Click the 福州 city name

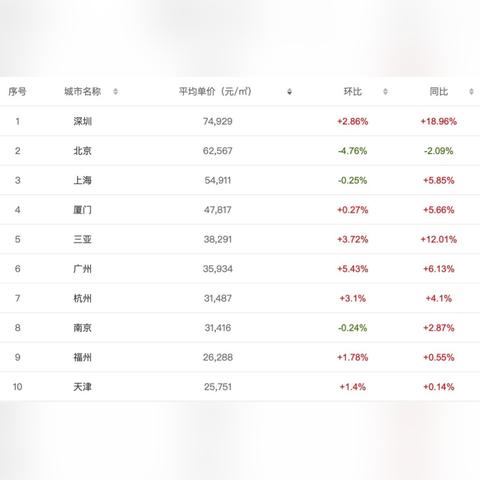click(82, 357)
